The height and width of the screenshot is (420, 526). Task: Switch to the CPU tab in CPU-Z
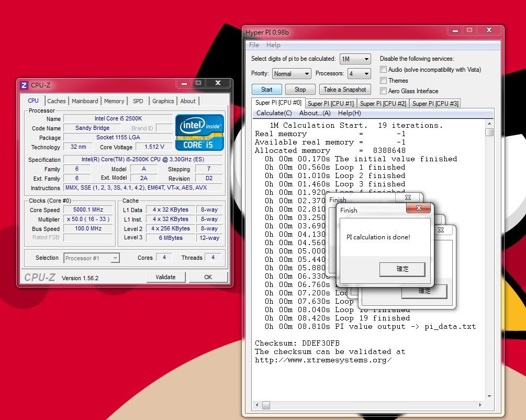33,101
